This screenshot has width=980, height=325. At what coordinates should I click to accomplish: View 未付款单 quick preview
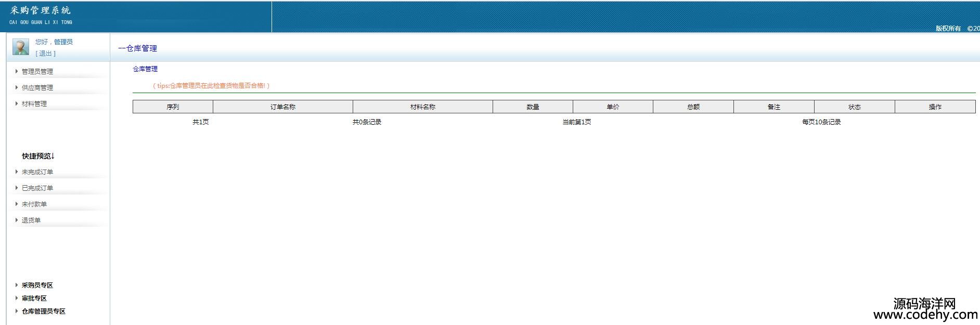tap(34, 204)
